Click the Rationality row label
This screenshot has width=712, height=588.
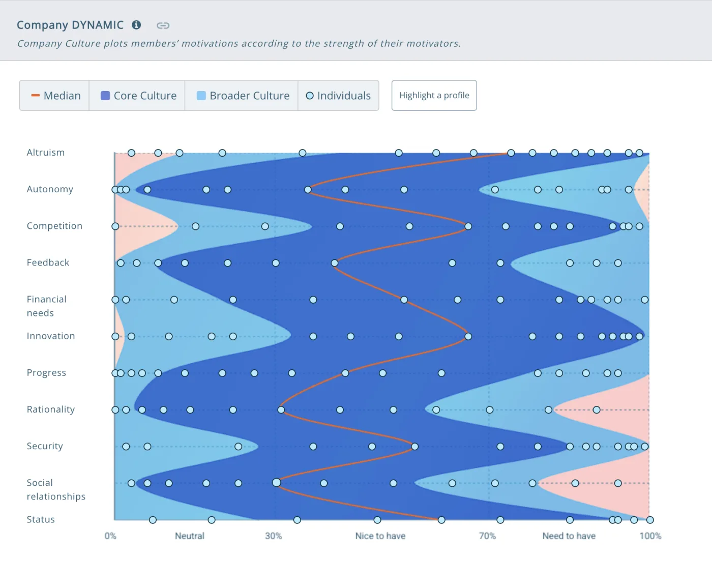coord(51,409)
